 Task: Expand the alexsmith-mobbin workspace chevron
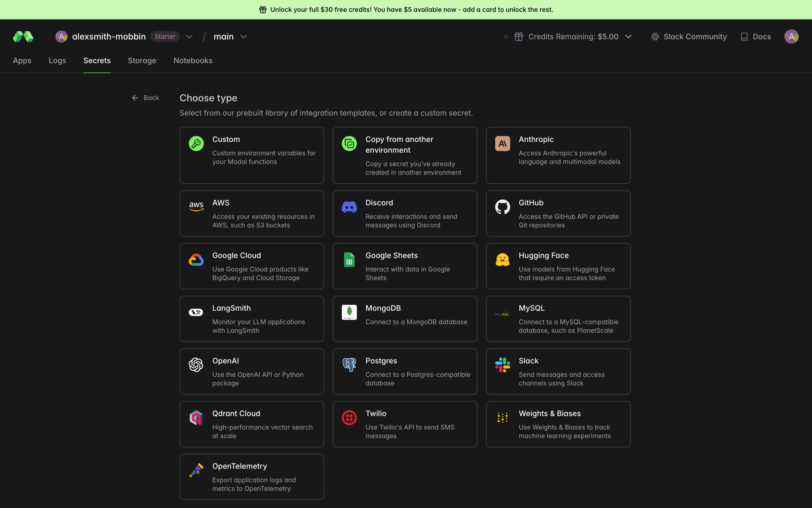click(x=189, y=37)
